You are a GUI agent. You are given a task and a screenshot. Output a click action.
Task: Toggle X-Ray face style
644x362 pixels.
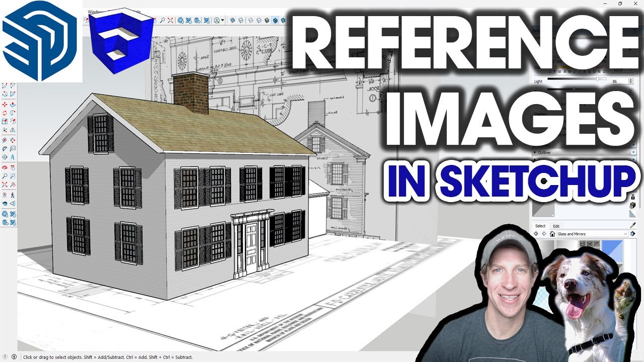(232, 20)
